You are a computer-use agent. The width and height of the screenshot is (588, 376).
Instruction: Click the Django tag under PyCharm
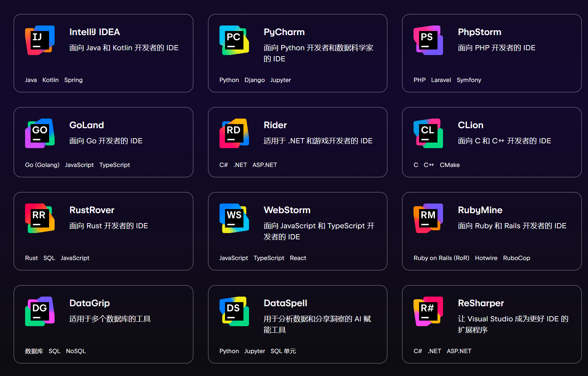coord(255,80)
